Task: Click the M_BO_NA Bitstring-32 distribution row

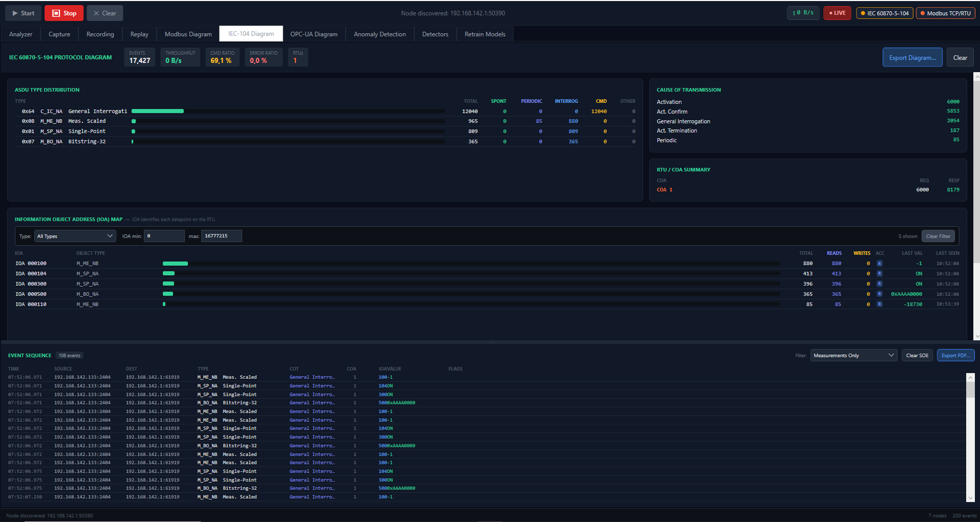Action: [x=325, y=142]
